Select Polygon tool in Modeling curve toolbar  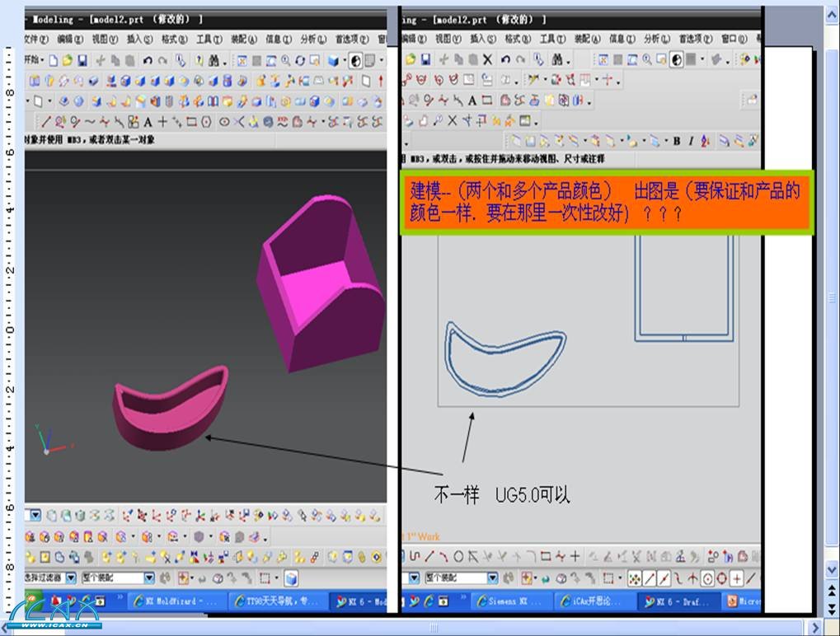click(206, 122)
